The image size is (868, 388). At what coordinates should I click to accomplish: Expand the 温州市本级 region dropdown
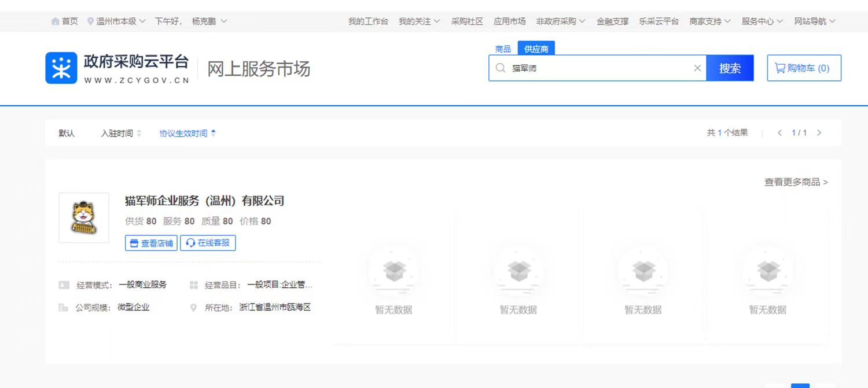142,21
